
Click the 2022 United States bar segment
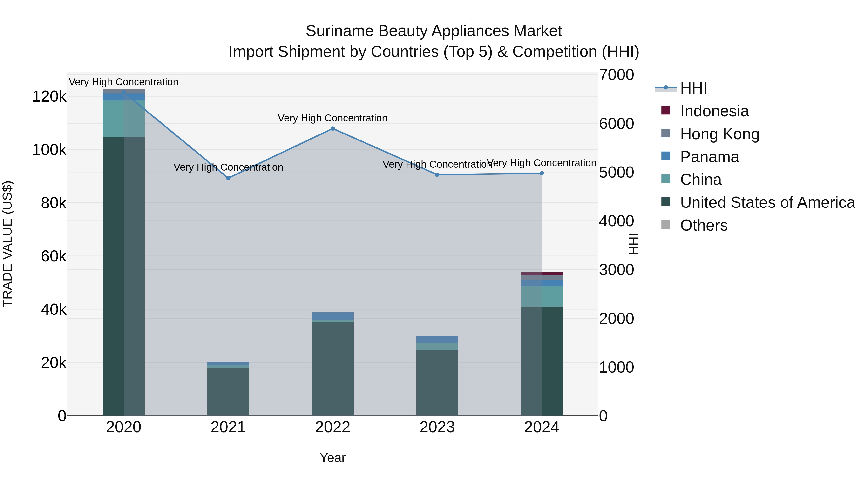coord(332,369)
